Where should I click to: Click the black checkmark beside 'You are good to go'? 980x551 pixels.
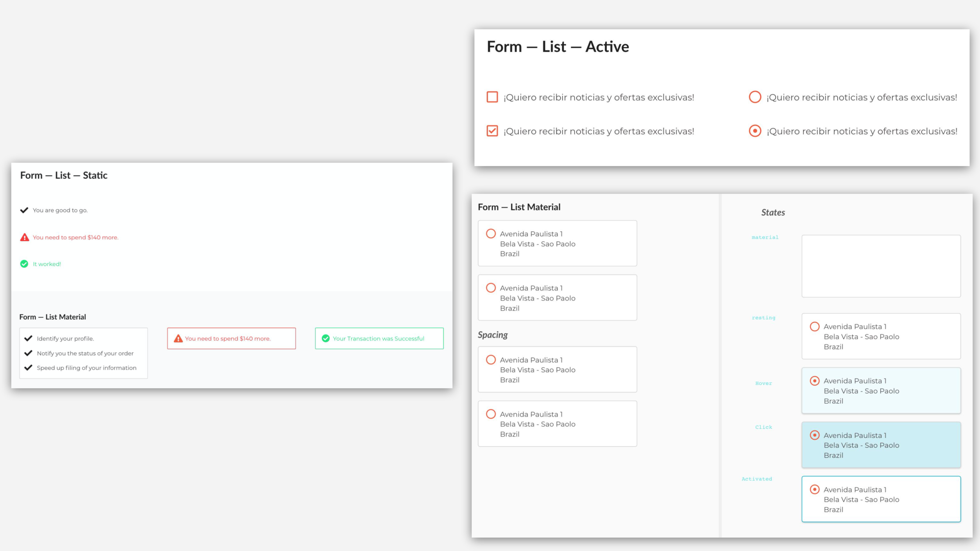click(x=24, y=210)
